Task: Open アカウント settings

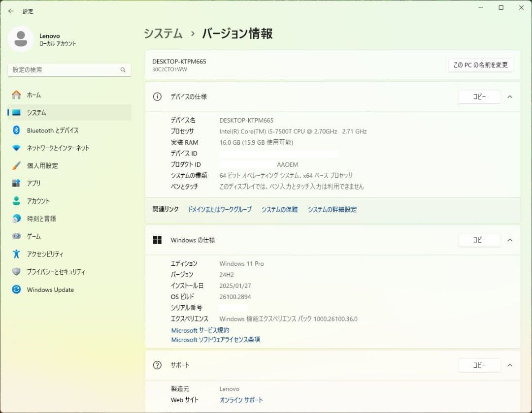Action: click(43, 201)
